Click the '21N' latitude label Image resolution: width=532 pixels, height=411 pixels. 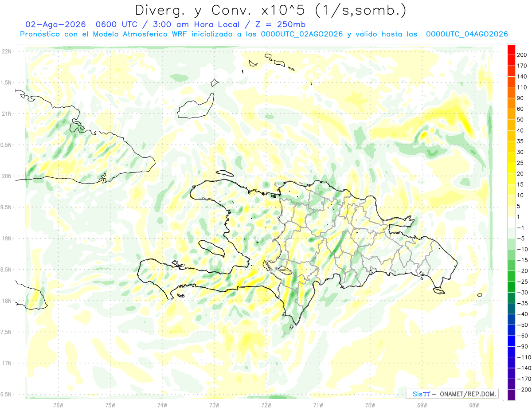[x=6, y=114]
